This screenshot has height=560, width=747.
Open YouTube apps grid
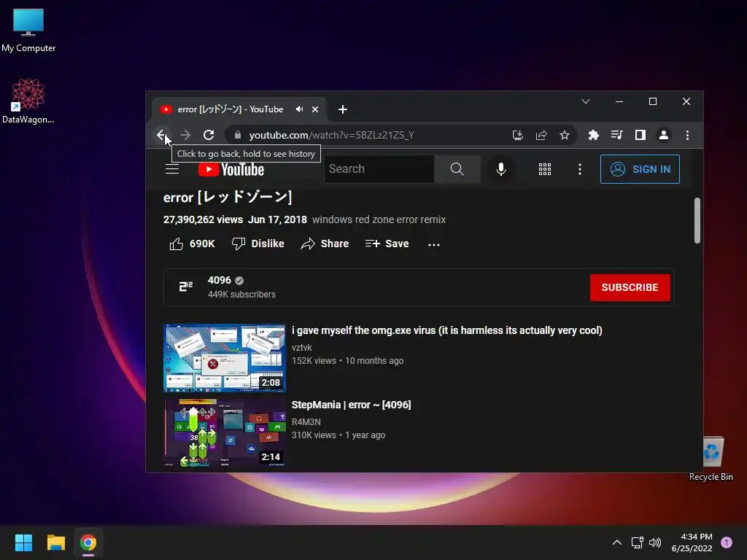pyautogui.click(x=544, y=169)
